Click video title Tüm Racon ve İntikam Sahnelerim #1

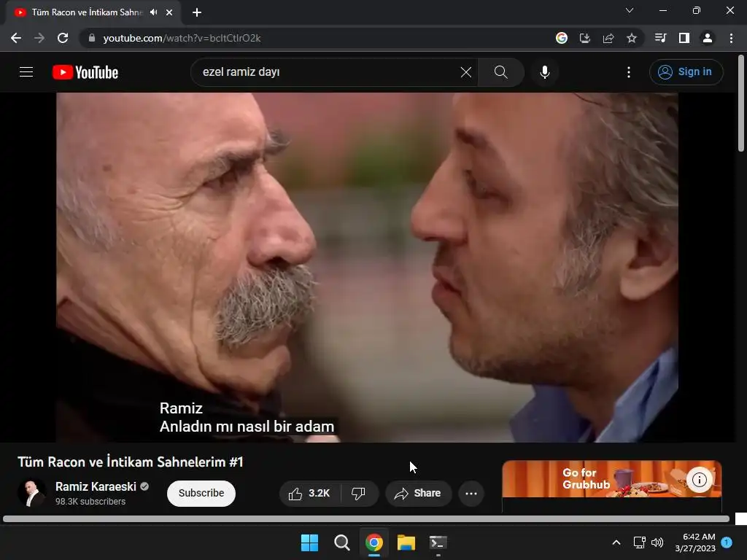point(131,462)
